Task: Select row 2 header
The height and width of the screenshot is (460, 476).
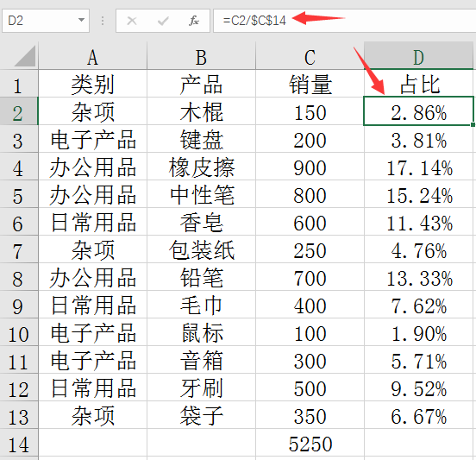Action: coord(19,111)
